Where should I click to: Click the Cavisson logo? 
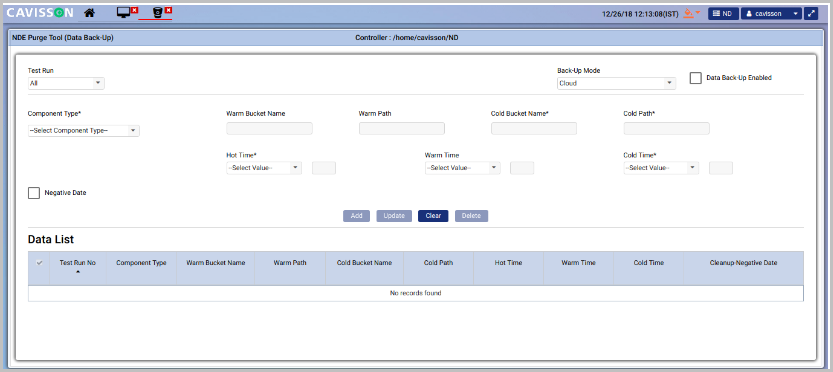point(40,13)
